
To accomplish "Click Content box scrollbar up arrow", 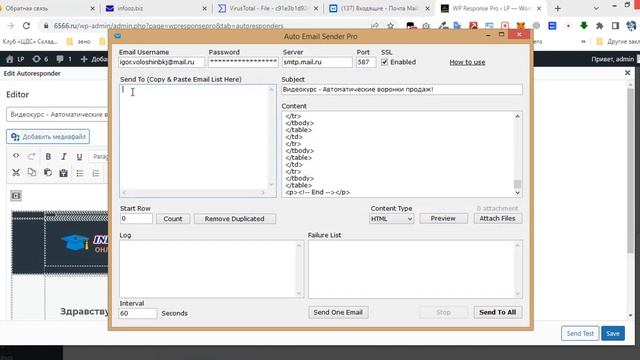I will [517, 116].
